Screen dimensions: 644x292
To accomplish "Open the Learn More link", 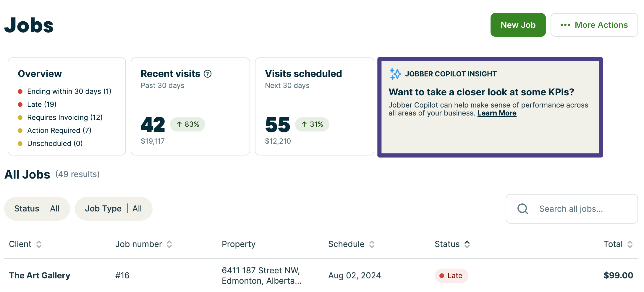I will coord(497,113).
